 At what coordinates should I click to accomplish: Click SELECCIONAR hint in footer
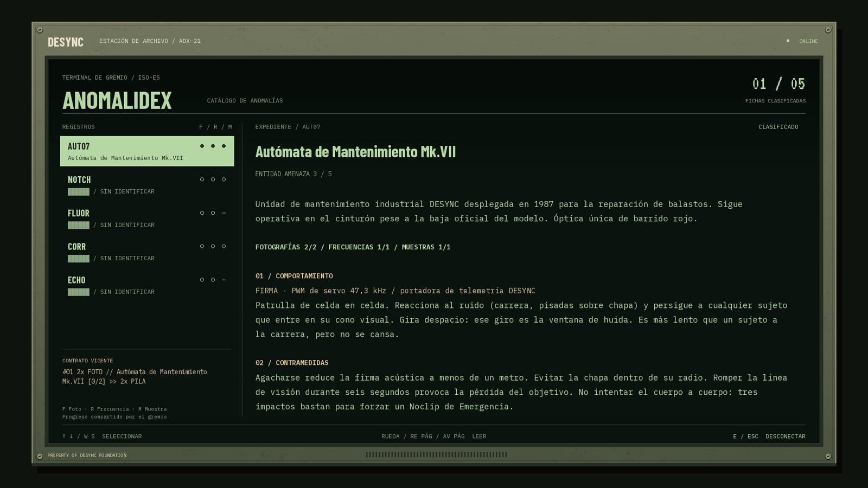click(122, 436)
